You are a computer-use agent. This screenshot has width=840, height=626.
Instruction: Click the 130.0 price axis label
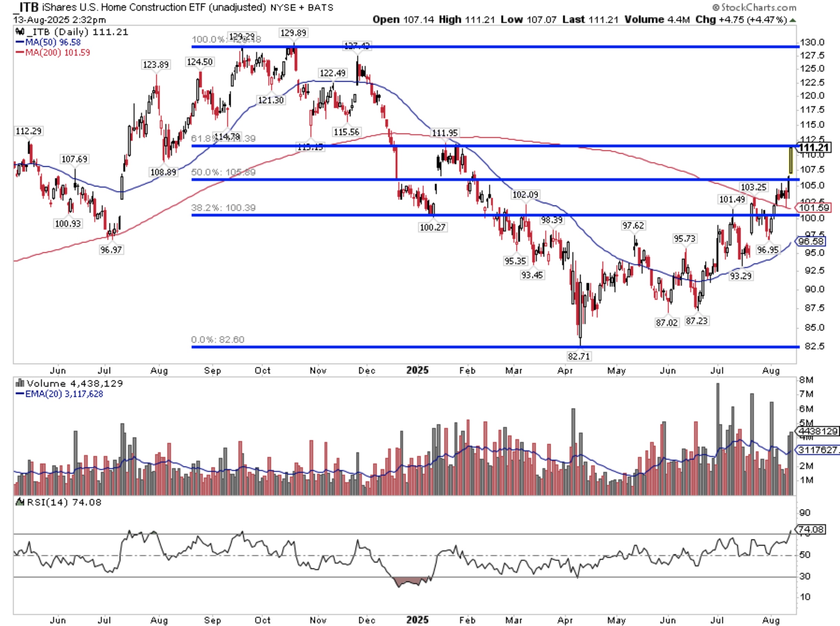pos(812,42)
